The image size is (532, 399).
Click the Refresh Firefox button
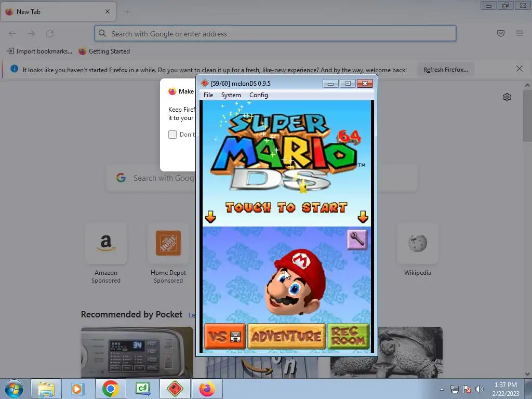click(x=445, y=70)
